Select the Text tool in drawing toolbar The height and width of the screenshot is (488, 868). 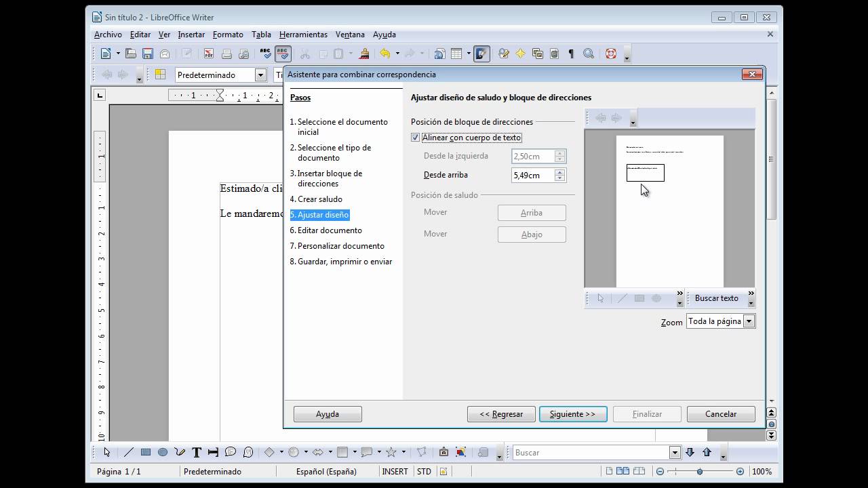pyautogui.click(x=197, y=452)
